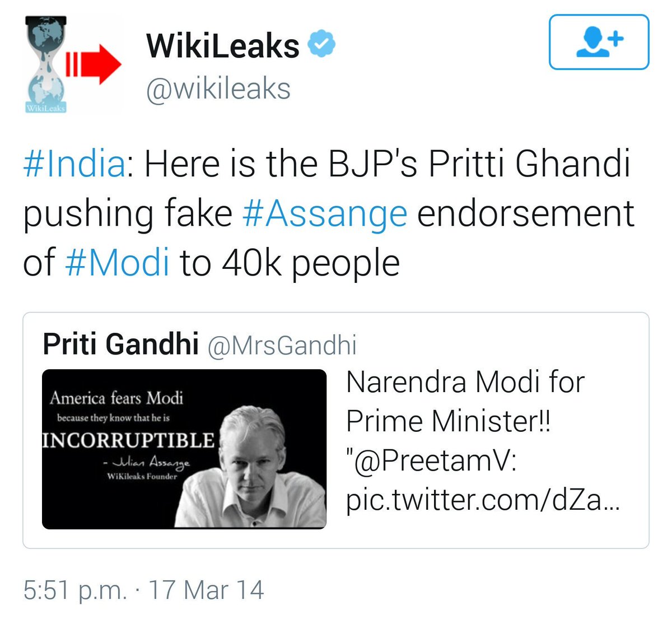The height and width of the screenshot is (619, 672).
Task: Click the "to 40k people" tweet text
Action: (x=290, y=263)
